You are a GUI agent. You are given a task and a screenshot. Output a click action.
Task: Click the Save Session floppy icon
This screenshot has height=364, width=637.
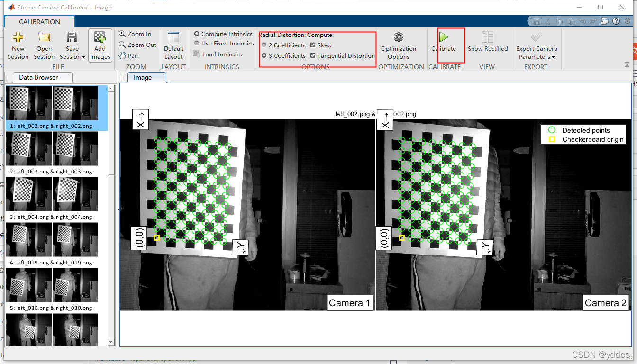click(72, 37)
